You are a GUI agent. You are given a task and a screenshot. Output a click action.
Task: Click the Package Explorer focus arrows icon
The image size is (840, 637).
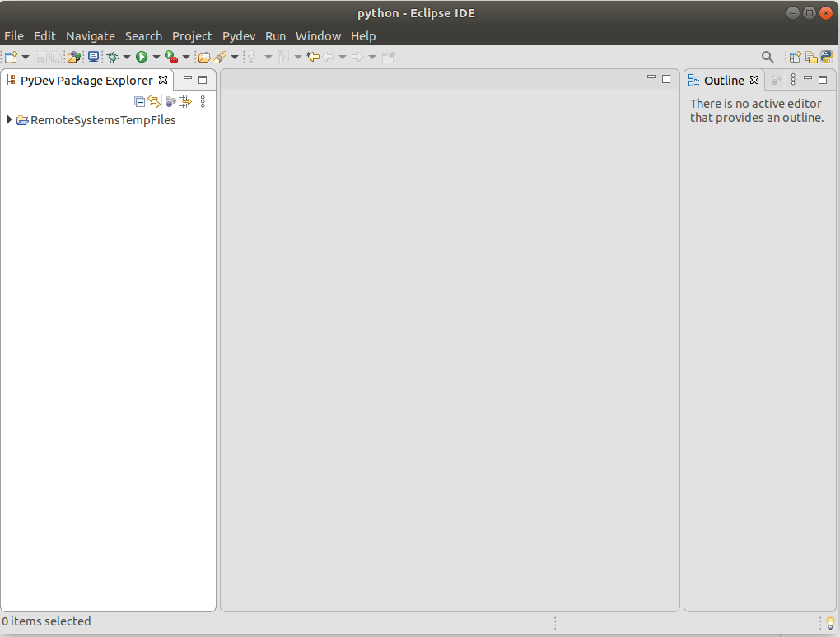pyautogui.click(x=185, y=101)
